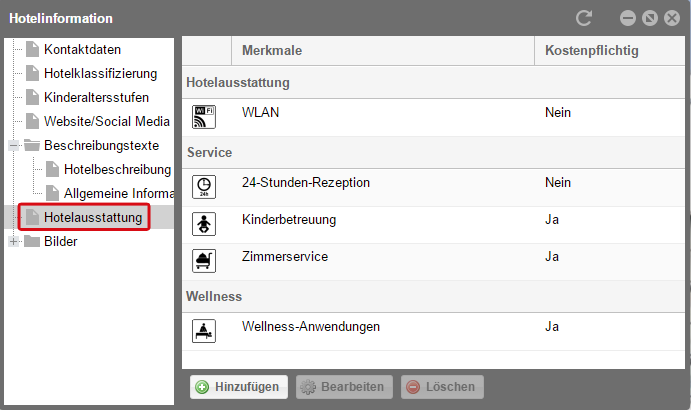Click the 24-hour reception clock icon

point(204,187)
